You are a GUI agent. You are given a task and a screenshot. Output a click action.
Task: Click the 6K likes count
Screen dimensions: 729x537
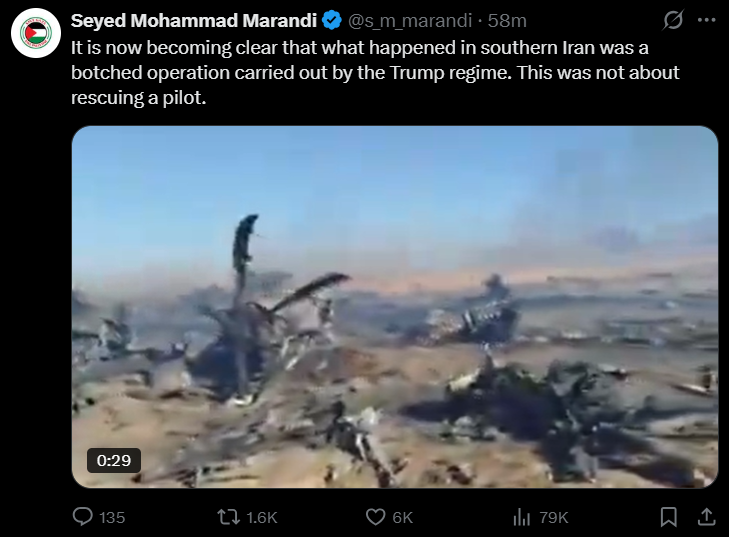402,517
